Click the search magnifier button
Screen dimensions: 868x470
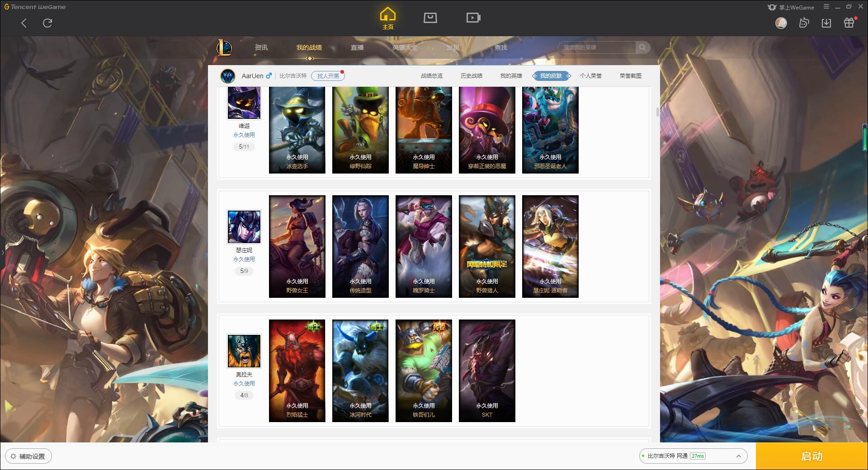642,47
